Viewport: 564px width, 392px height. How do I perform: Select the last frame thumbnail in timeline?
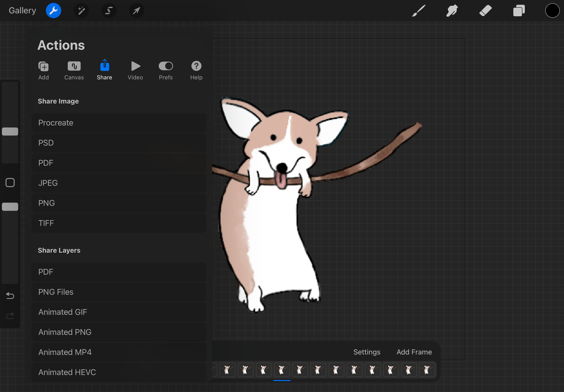click(427, 370)
